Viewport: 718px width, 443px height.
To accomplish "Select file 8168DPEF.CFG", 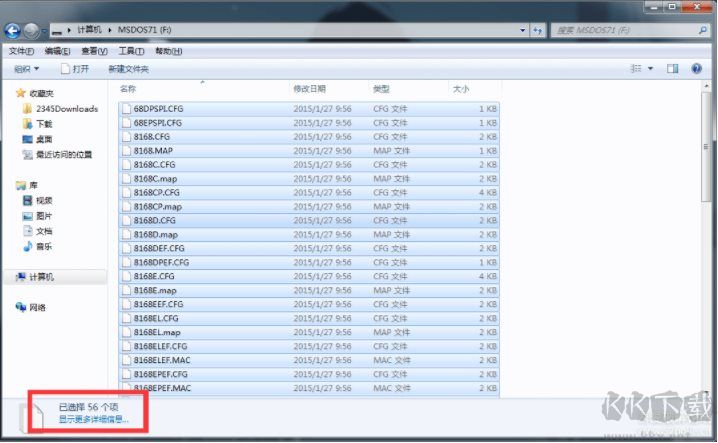I will point(309,263).
